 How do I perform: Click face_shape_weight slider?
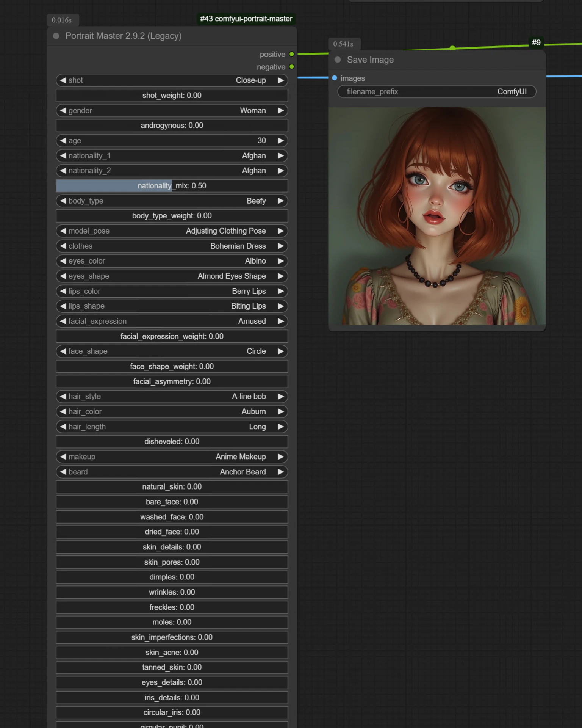172,366
